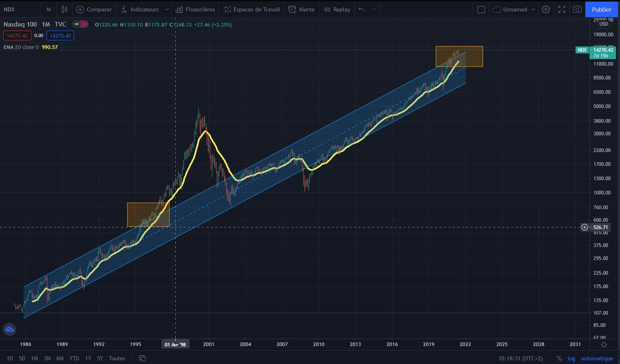Open the select layout square icon
Screen dimensions: 620x364
[481, 9]
